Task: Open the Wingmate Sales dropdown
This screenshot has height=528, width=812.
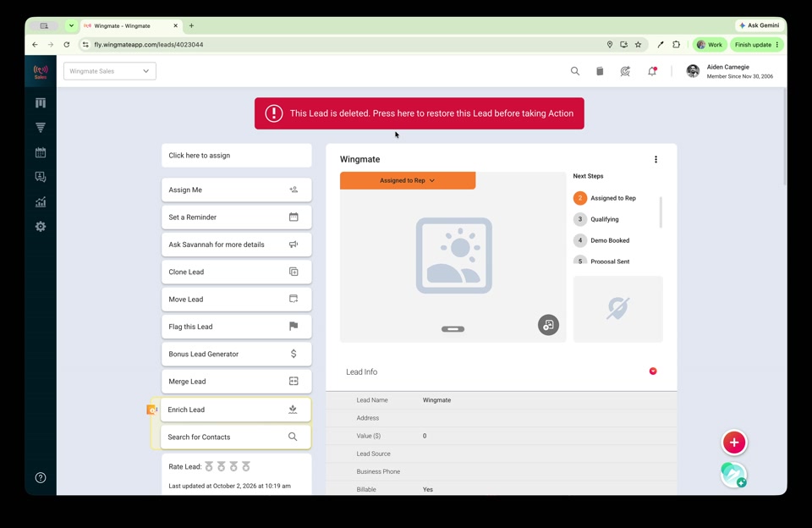Action: [110, 71]
